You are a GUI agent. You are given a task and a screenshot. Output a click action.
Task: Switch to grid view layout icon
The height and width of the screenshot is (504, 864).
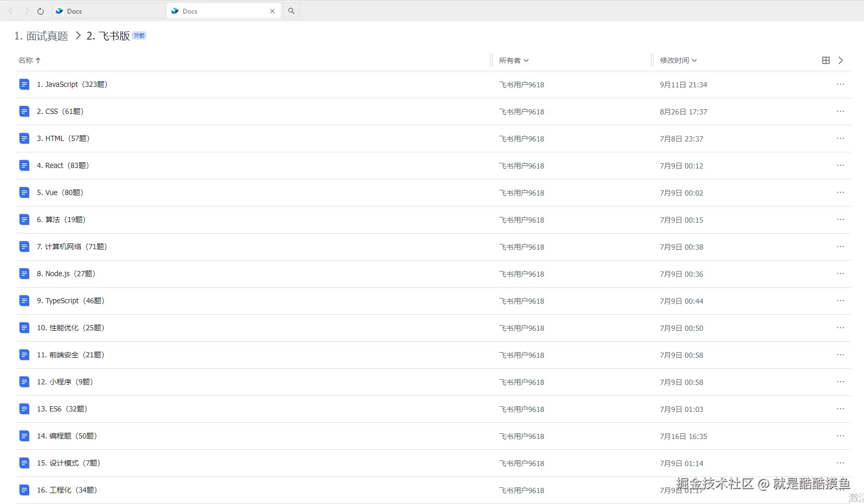click(x=825, y=60)
